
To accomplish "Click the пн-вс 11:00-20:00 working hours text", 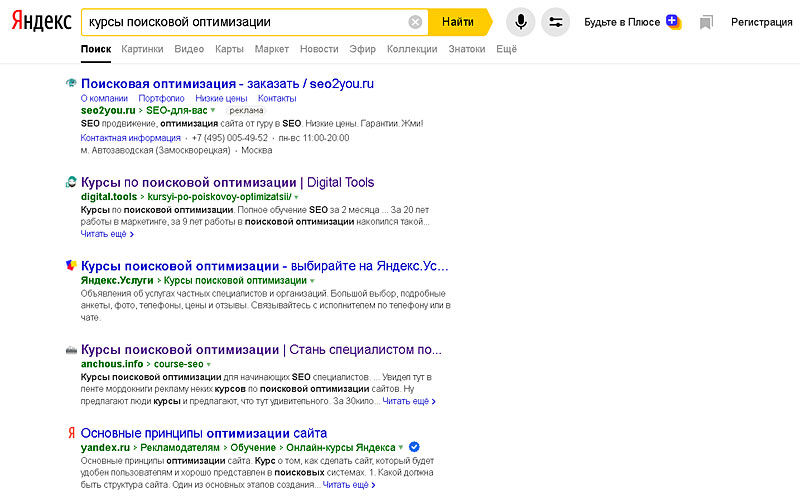I will (314, 138).
